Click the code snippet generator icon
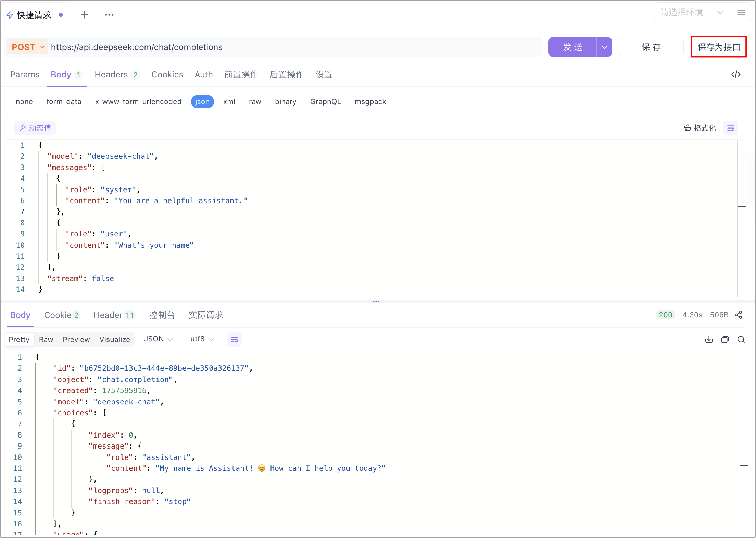This screenshot has height=538, width=756. click(x=736, y=74)
